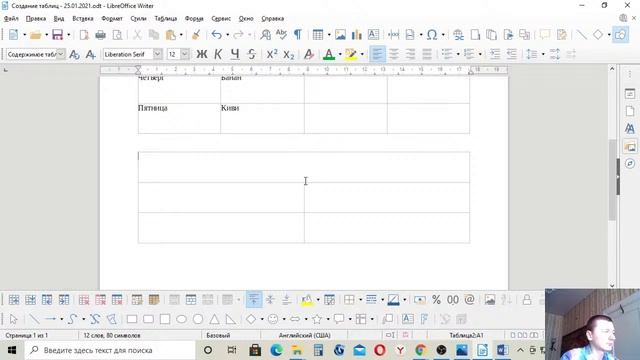The image size is (640, 360).
Task: Open the font size 12 dropdown
Action: (x=184, y=54)
